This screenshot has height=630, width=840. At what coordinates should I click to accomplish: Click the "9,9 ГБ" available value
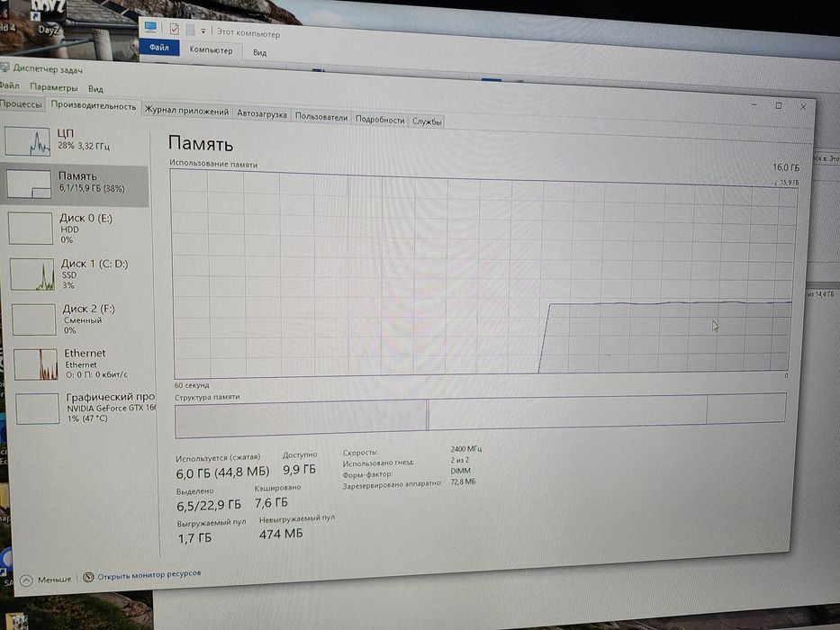tap(299, 469)
